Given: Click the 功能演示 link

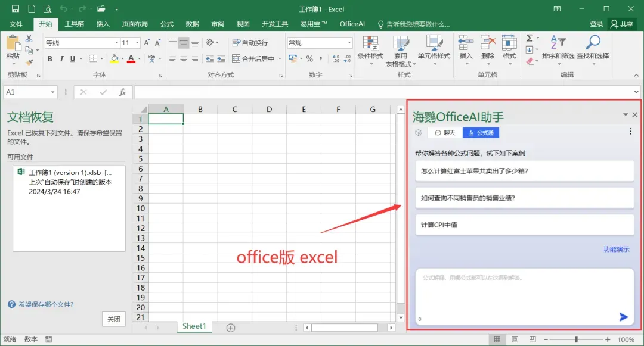Looking at the screenshot, I should [616, 249].
